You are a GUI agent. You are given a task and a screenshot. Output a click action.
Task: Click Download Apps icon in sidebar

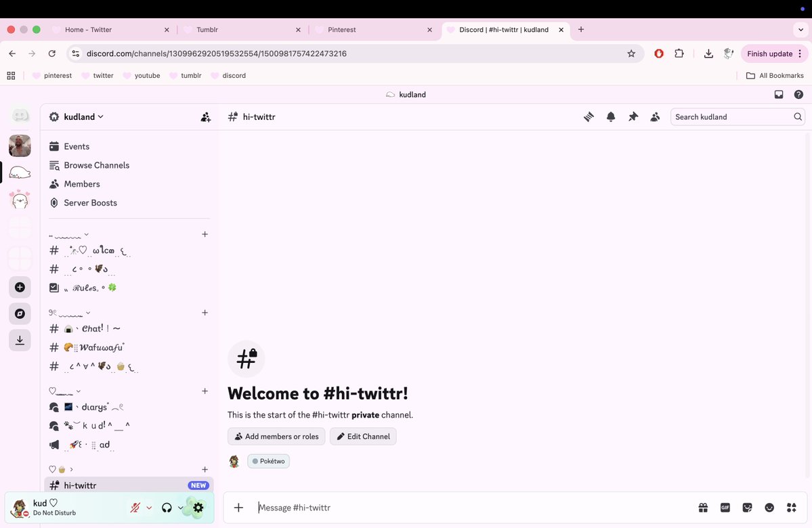pos(20,340)
